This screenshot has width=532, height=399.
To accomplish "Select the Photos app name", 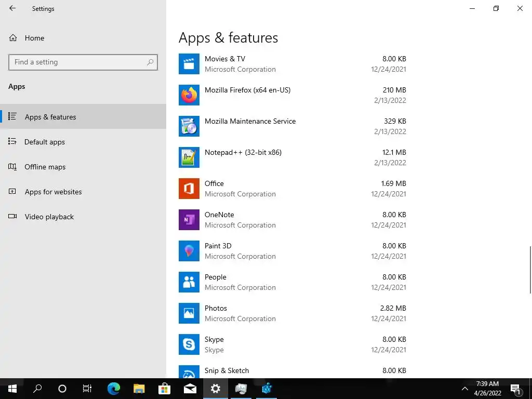I will (x=216, y=309).
